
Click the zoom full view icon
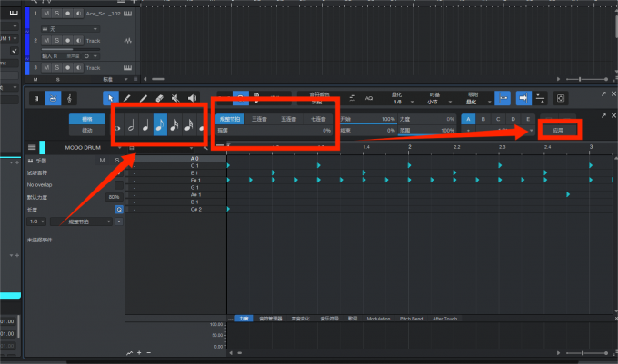tap(561, 98)
